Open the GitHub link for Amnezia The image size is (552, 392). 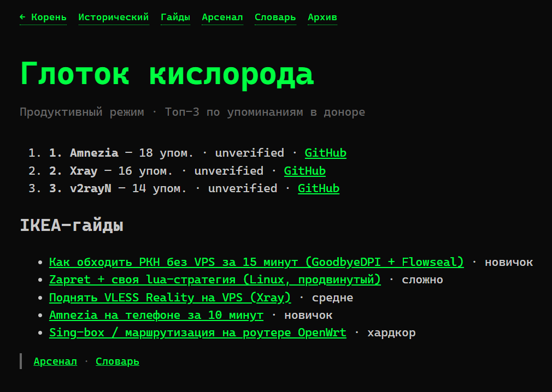pyautogui.click(x=325, y=153)
